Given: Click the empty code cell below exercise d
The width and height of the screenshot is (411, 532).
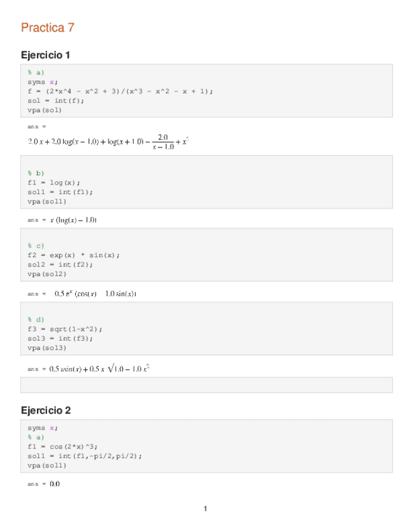Looking at the screenshot, I should (x=206, y=385).
